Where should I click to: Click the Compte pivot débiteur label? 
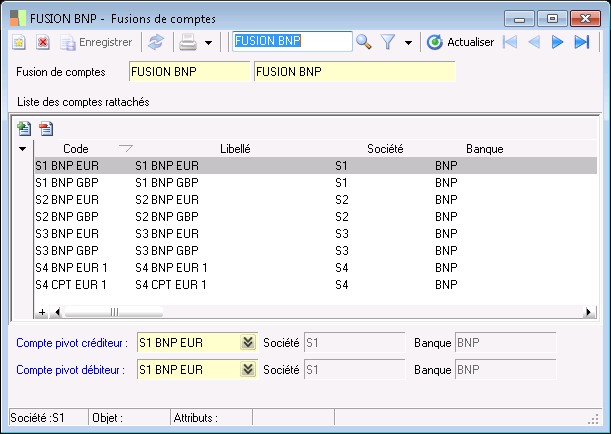click(x=71, y=370)
